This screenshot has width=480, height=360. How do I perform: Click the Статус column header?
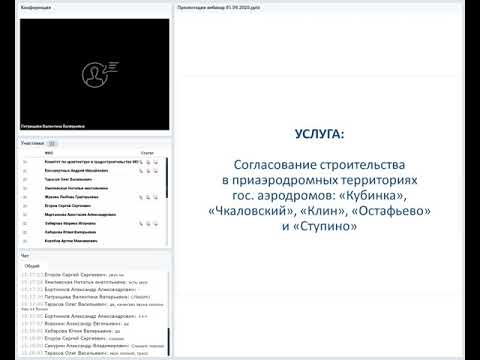[x=147, y=153]
